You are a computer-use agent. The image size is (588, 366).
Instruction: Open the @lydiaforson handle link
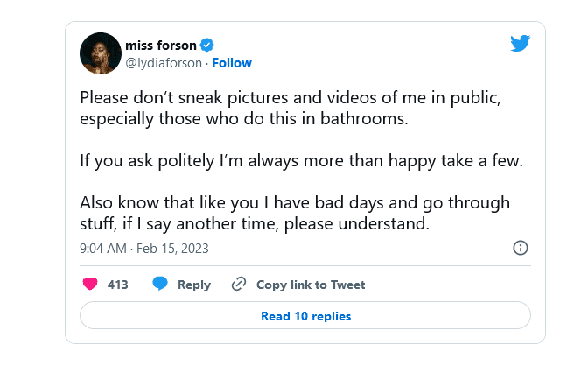[x=164, y=63]
